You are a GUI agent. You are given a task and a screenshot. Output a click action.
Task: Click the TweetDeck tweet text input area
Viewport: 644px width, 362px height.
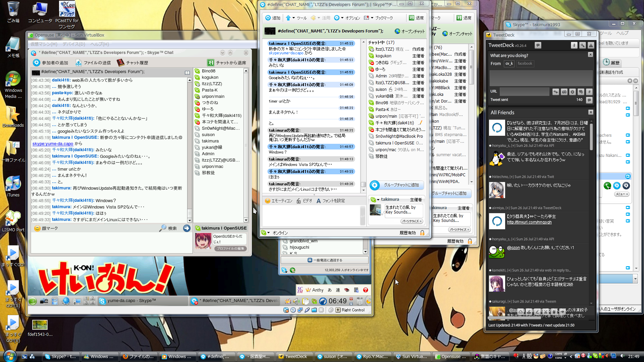tap(541, 78)
